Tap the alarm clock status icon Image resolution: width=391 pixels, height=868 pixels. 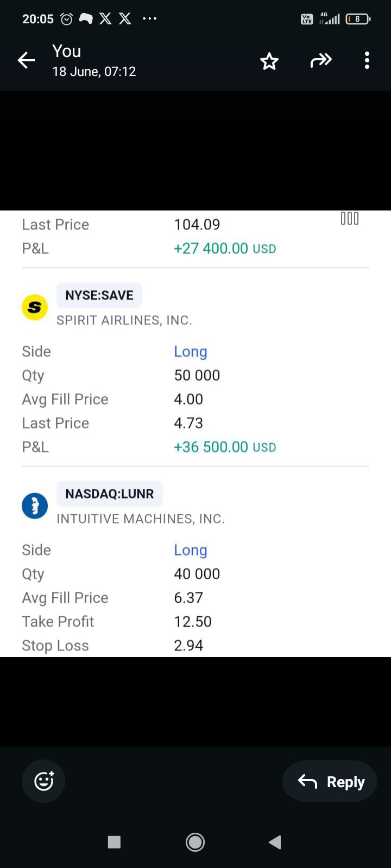(66, 19)
